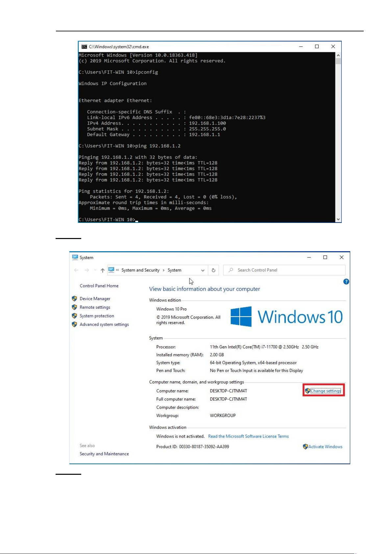Click the System breadcrumb item

point(174,270)
